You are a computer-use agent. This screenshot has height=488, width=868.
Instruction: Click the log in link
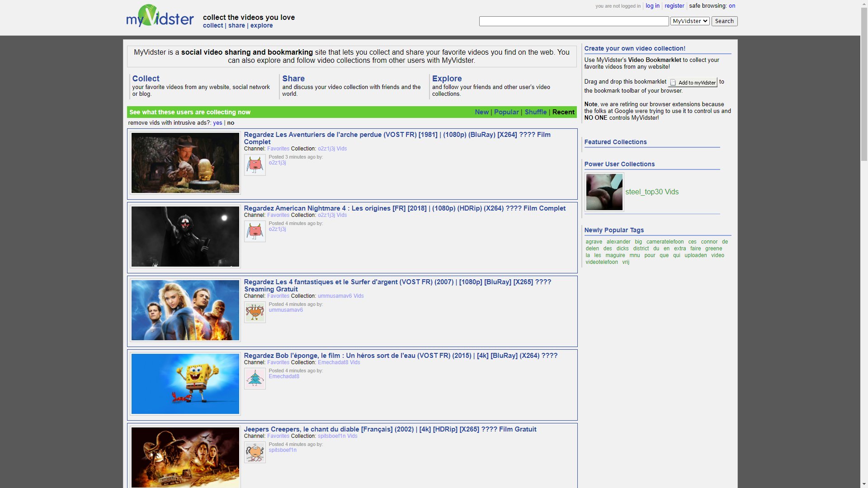pos(652,6)
